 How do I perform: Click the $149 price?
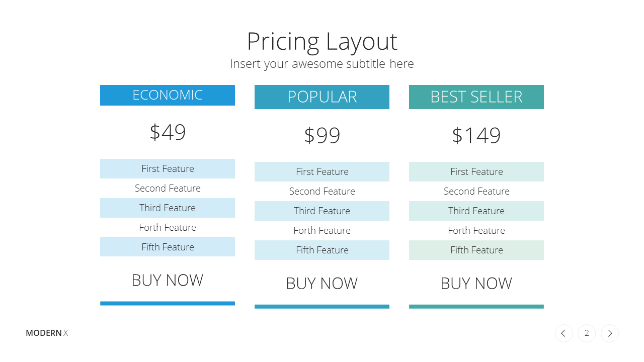[x=476, y=135]
